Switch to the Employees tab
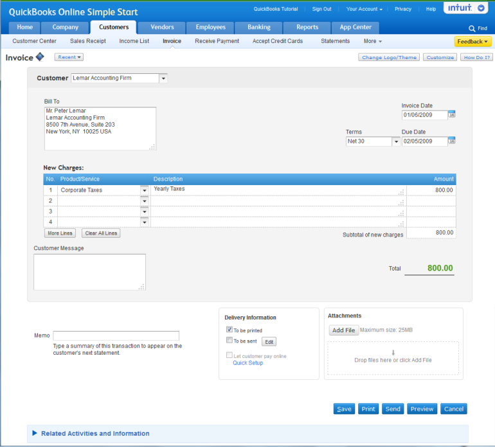This screenshot has width=495, height=448. (210, 28)
